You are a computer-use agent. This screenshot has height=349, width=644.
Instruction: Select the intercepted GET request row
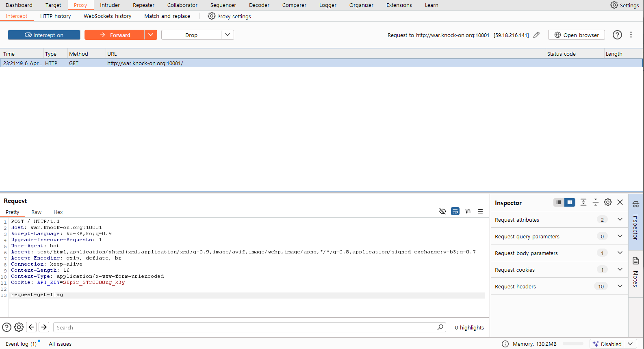[x=321, y=63]
